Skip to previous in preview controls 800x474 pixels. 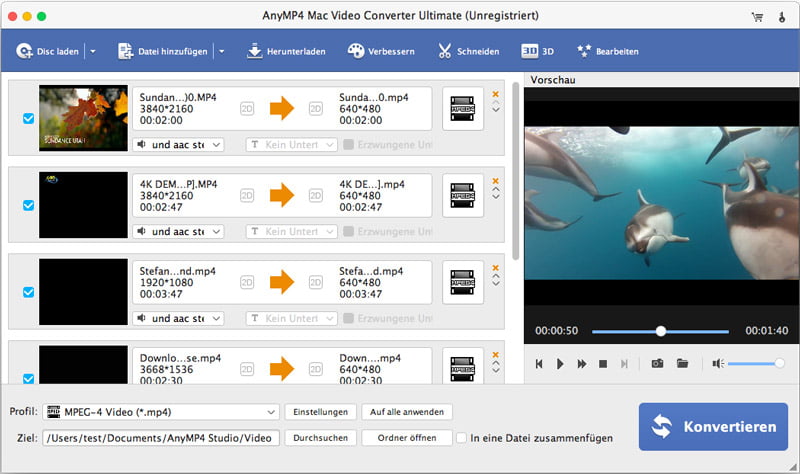[x=539, y=364]
